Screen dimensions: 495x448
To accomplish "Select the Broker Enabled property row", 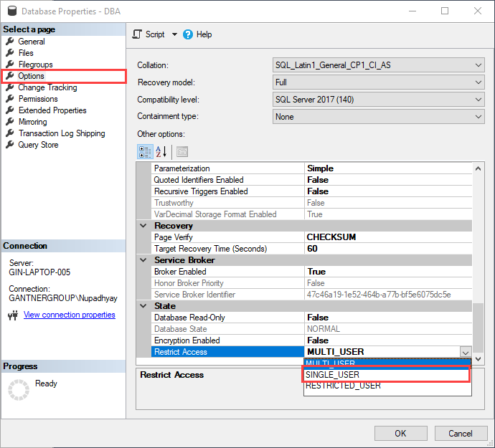I will pos(311,272).
